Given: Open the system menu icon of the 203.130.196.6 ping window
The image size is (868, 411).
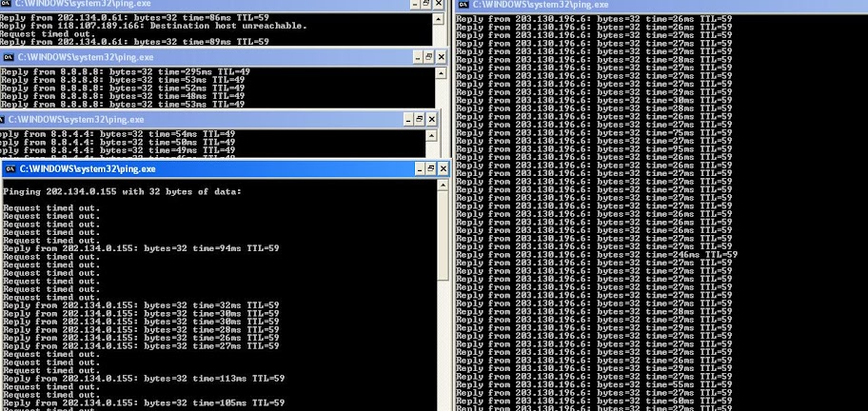Looking at the screenshot, I should (x=464, y=5).
